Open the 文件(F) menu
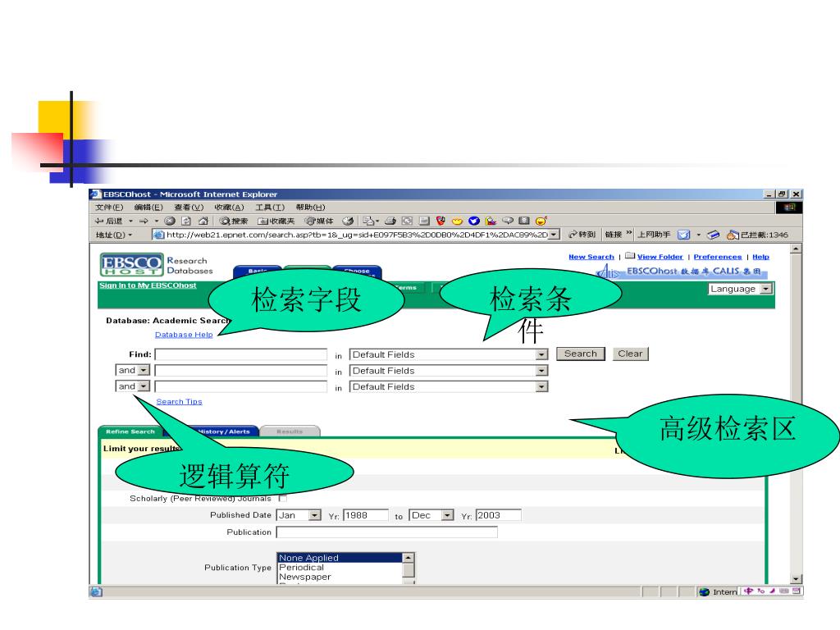 (109, 208)
